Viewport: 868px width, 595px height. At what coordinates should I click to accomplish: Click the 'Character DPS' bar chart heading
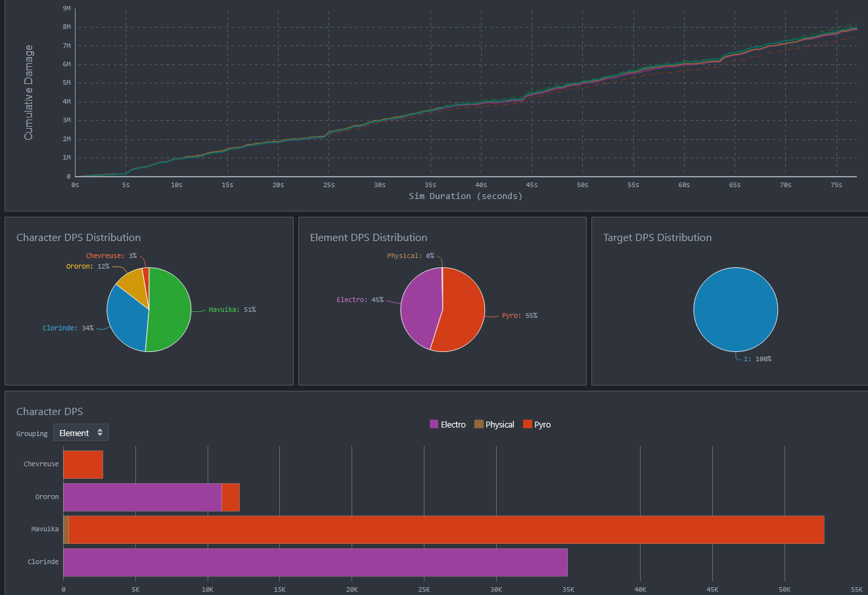tap(50, 412)
